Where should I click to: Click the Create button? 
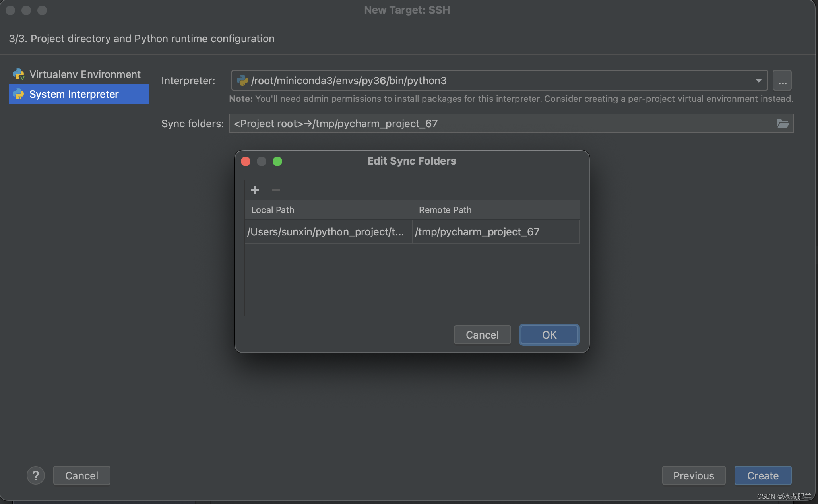[x=762, y=475]
